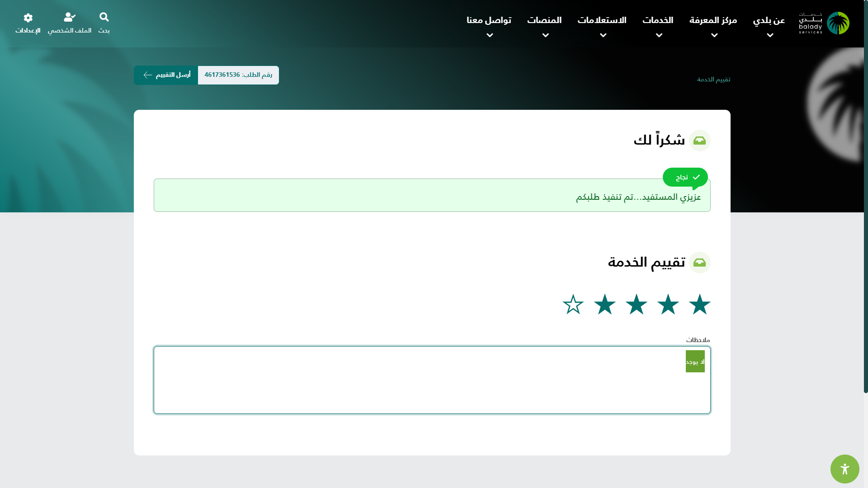
Task: Open the تواصل معنا menu item
Action: pyautogui.click(x=489, y=20)
